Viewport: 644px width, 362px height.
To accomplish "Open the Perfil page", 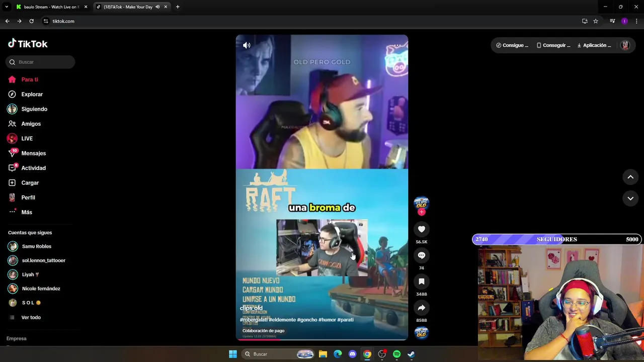I will [22, 198].
